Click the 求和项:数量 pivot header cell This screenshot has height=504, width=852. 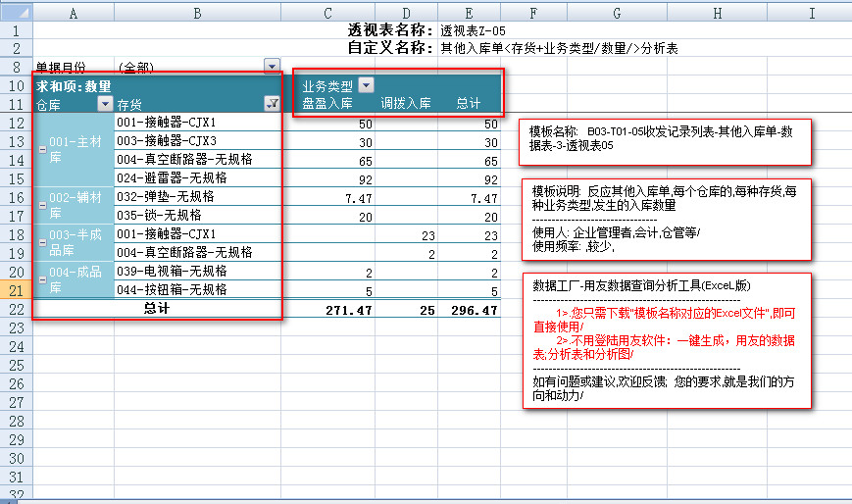point(74,86)
